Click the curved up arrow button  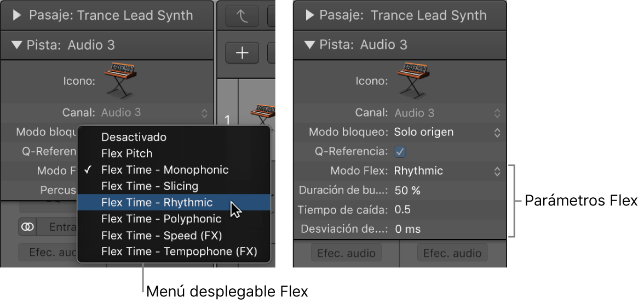coord(242,17)
